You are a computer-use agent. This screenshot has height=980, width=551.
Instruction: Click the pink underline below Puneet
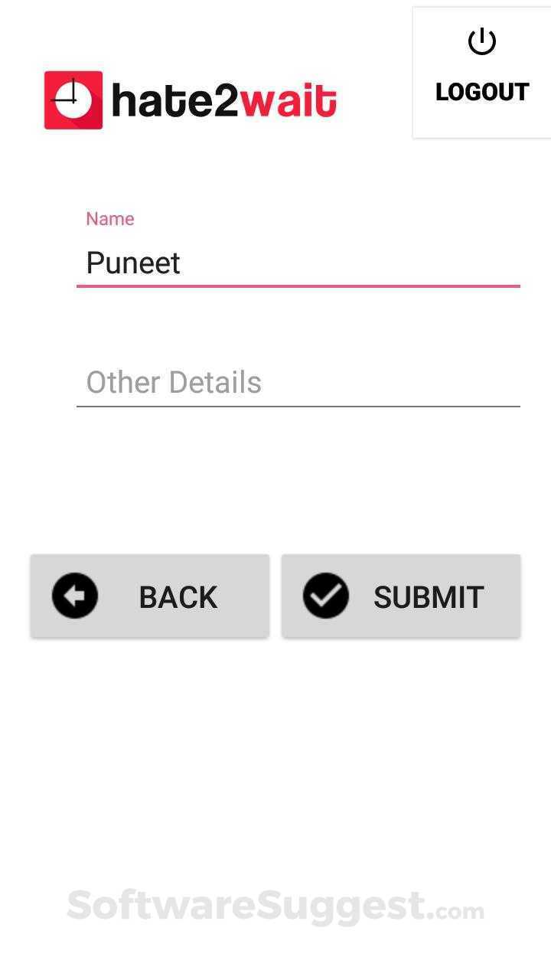298,286
